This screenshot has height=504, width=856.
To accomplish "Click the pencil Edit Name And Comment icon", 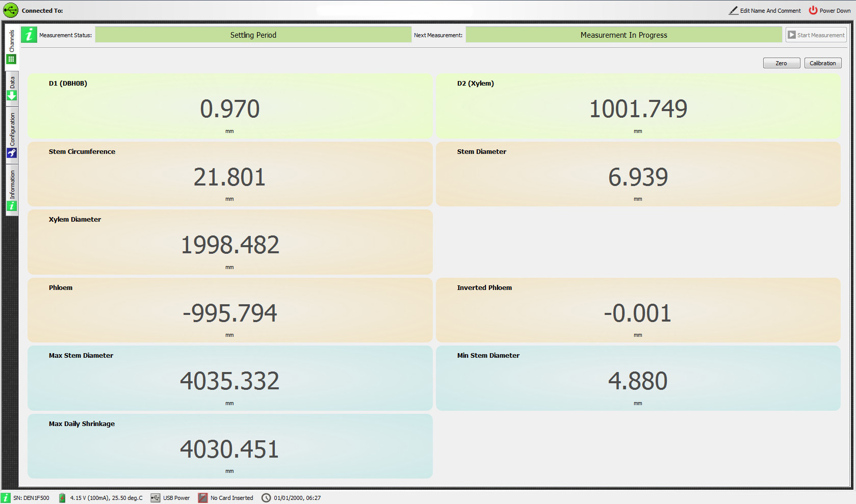I will 733,11.
